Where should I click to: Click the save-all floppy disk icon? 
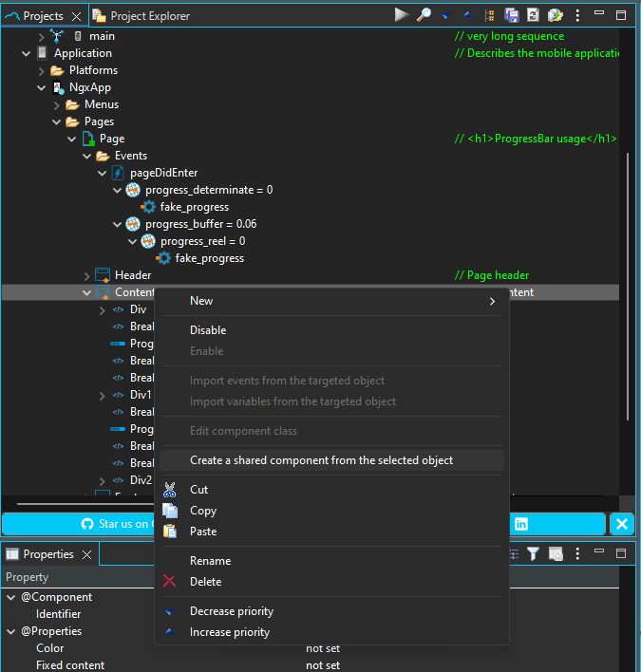coord(512,15)
